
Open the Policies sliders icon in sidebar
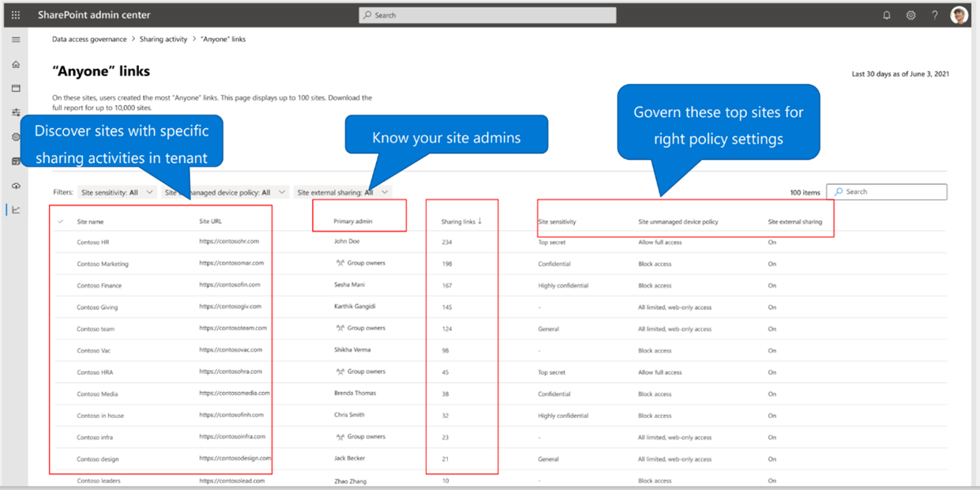tap(16, 113)
